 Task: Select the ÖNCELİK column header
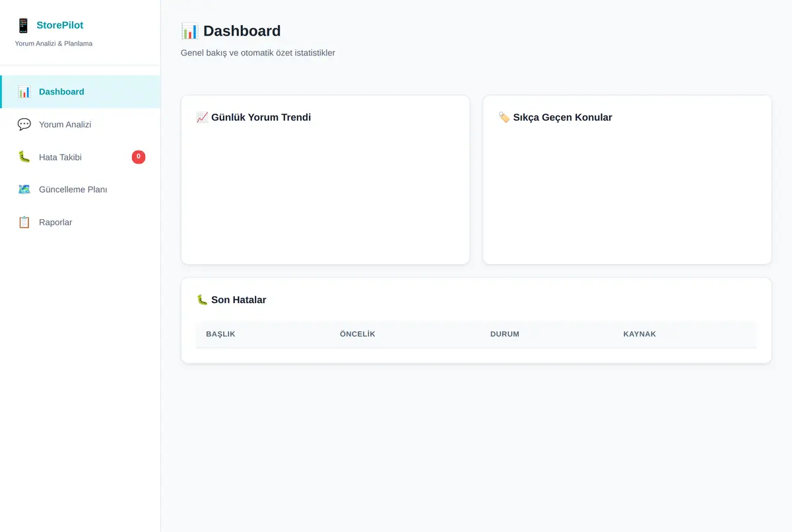(x=358, y=334)
